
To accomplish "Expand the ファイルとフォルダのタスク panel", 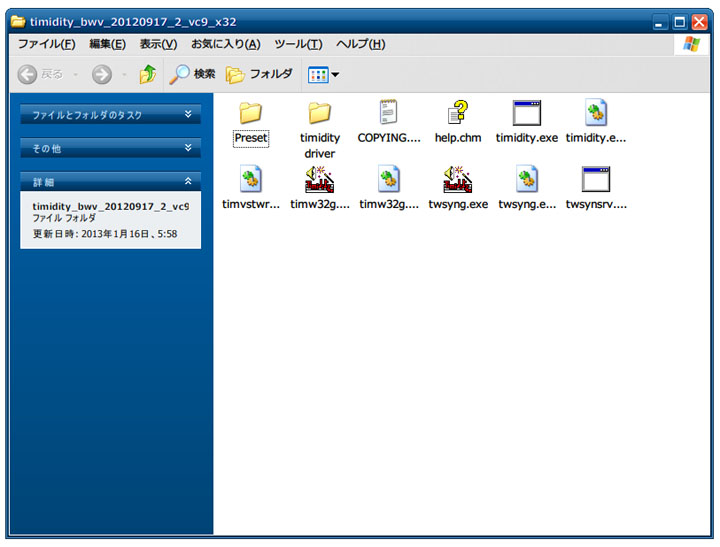I will pyautogui.click(x=110, y=115).
